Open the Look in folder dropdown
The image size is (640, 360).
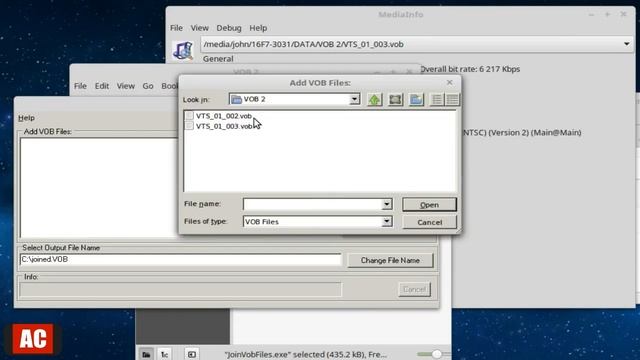(x=354, y=99)
